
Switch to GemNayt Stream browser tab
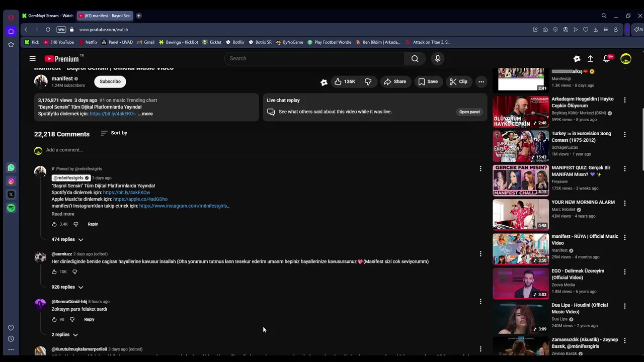point(48,16)
